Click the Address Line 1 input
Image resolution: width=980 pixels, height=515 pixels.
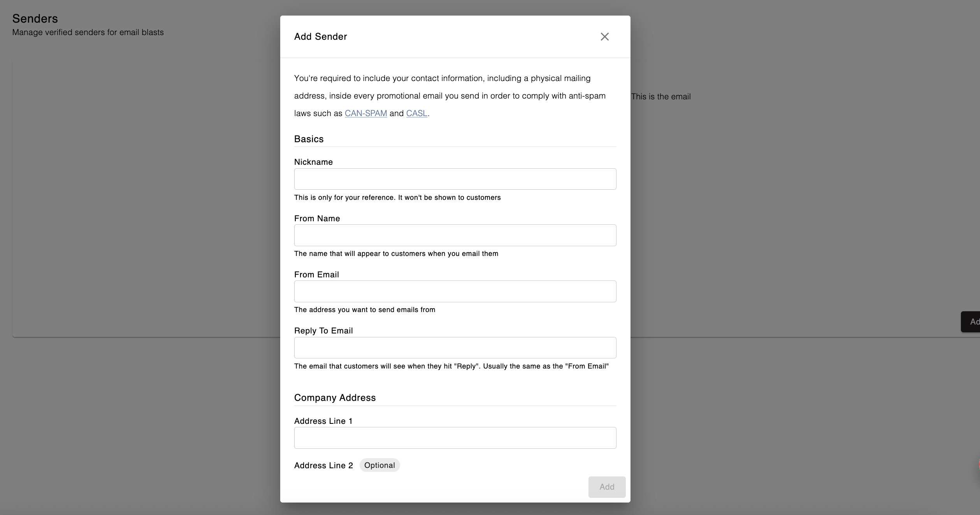point(455,438)
